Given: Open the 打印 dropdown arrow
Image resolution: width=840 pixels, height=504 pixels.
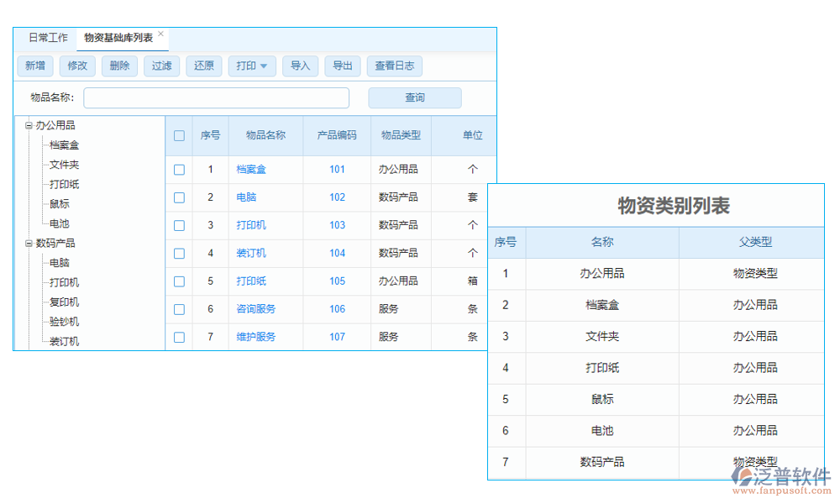Looking at the screenshot, I should click(x=262, y=66).
